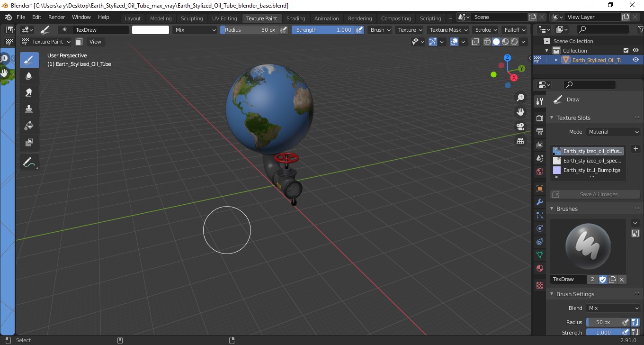Unlink the TexDraw brush with X
644x345 pixels.
coord(622,279)
